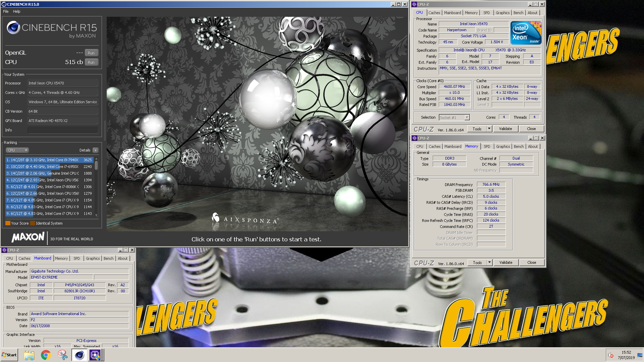
Task: Switch to Caches tab in top CPU-Z window
Action: point(434,13)
